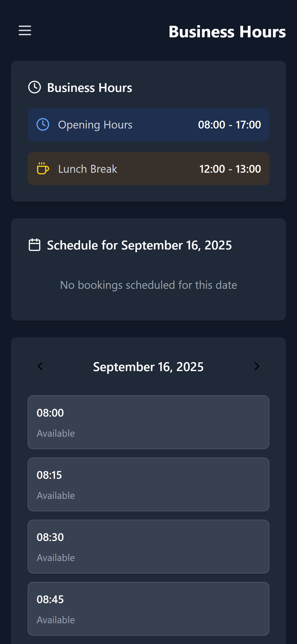Click the 12:00 - 13:00 lunch time range

(230, 169)
